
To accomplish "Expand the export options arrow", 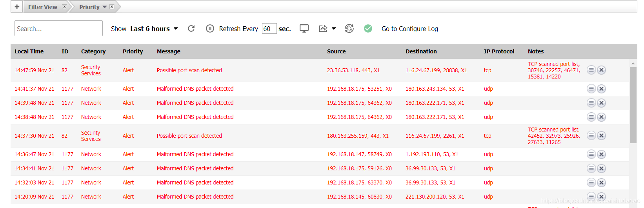I will coord(334,28).
